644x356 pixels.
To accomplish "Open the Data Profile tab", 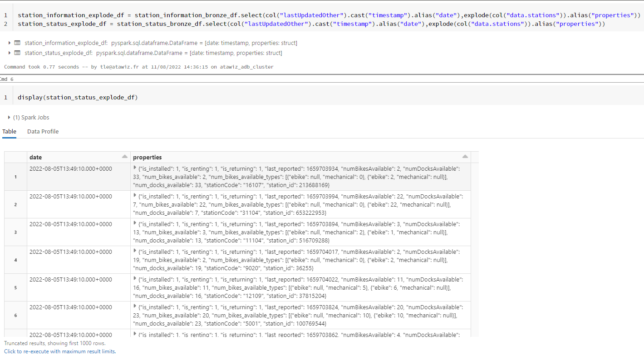I will coord(43,132).
